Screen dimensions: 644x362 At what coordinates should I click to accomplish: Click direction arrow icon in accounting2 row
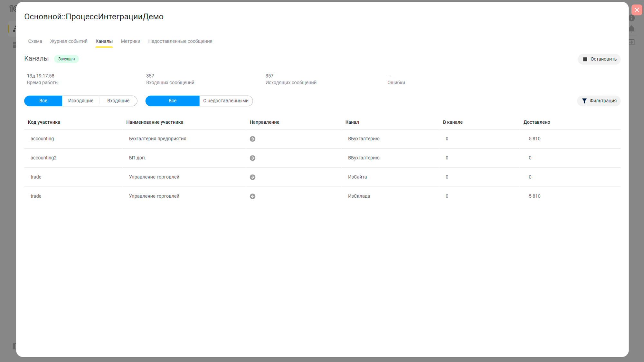point(252,158)
